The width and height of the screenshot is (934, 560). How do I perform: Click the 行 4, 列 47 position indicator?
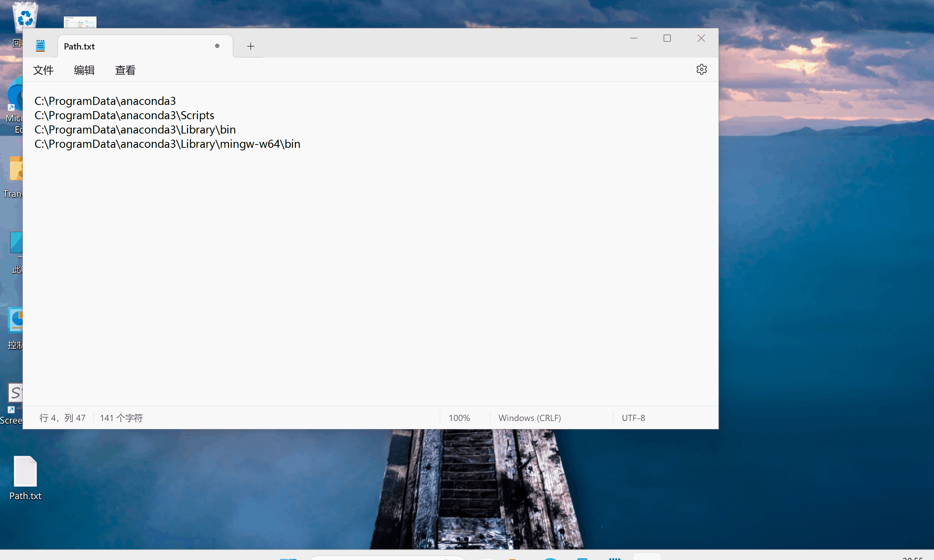click(x=62, y=418)
